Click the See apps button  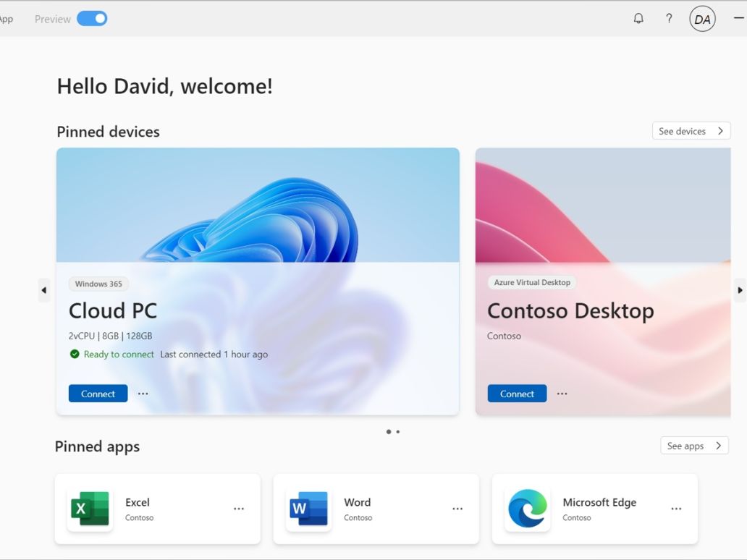[x=694, y=446]
